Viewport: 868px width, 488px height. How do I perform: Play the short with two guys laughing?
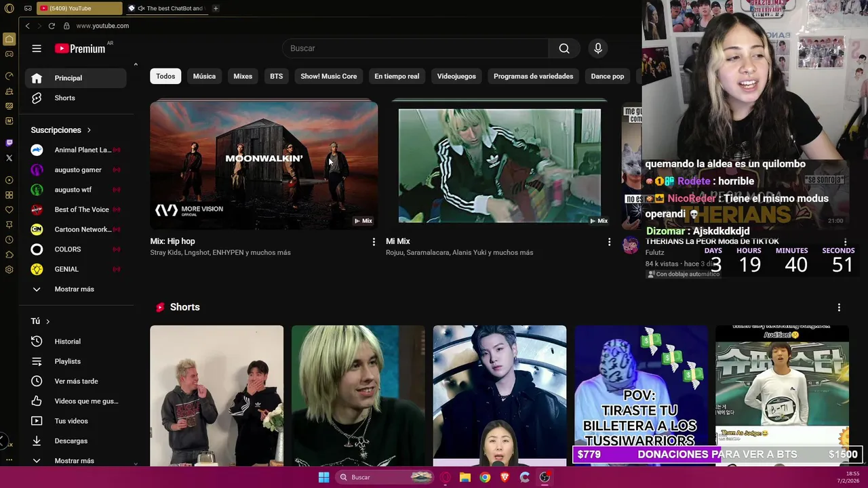tap(217, 396)
